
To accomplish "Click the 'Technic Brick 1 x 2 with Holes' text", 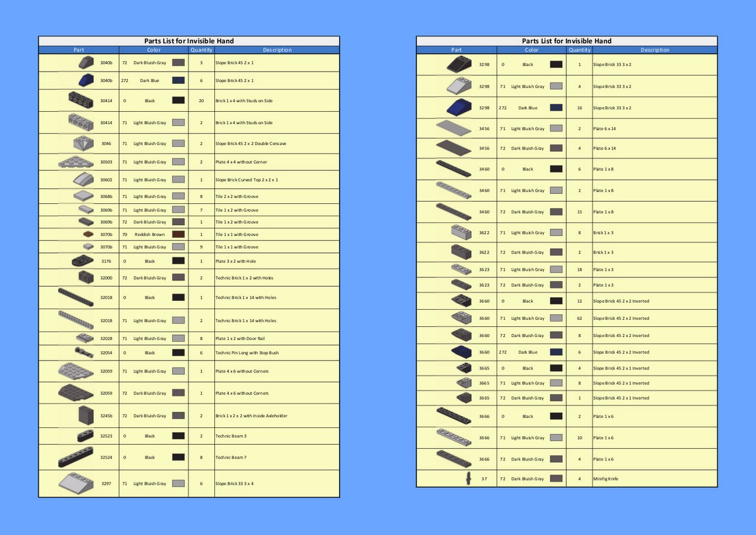I will tap(244, 278).
